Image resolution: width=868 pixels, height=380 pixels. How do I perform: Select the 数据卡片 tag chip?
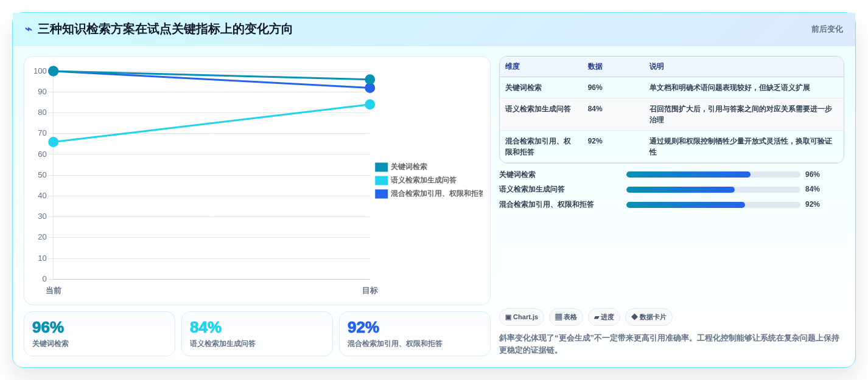click(649, 317)
